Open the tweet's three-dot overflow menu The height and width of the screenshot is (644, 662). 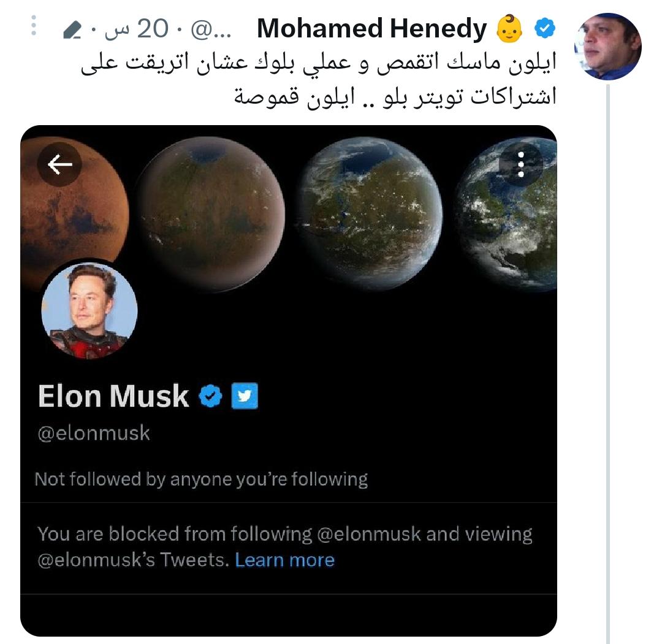34,26
